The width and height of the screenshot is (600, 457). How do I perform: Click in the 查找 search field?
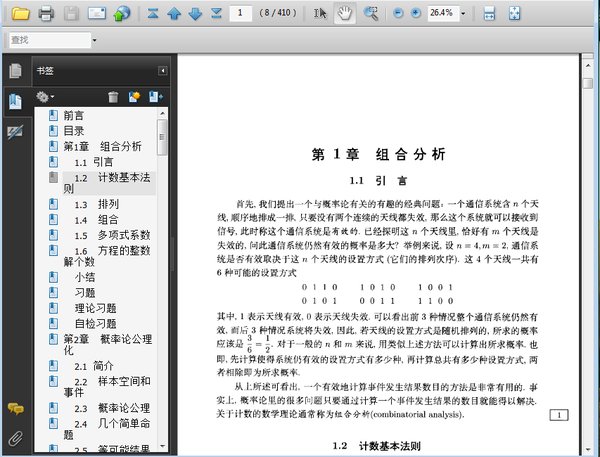tap(50, 40)
